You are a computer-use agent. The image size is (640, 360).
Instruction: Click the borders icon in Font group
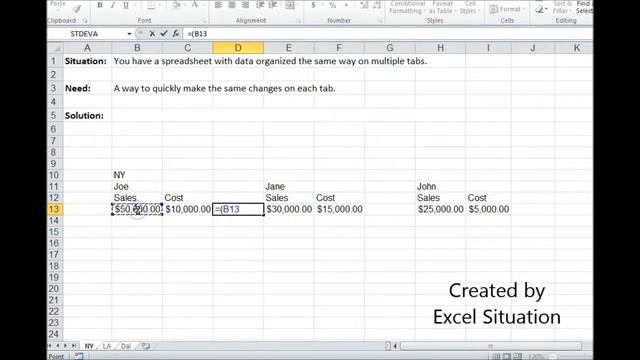pyautogui.click(x=151, y=5)
